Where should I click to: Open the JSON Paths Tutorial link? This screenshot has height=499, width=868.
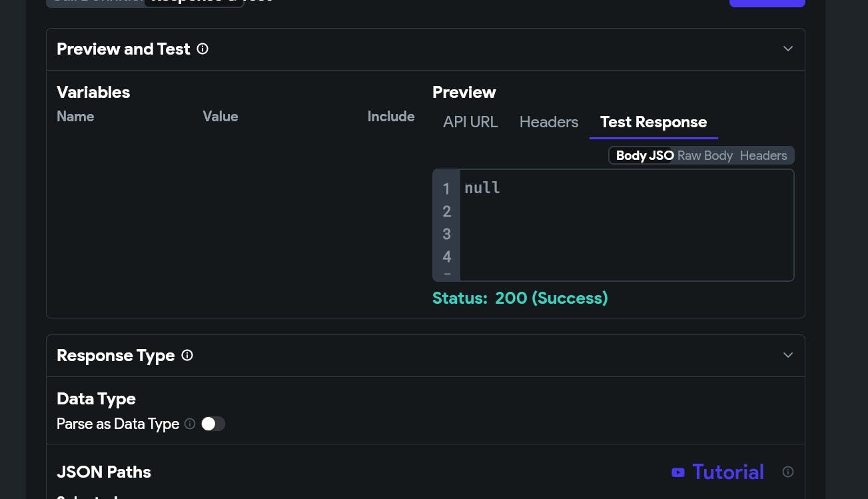[x=727, y=472]
